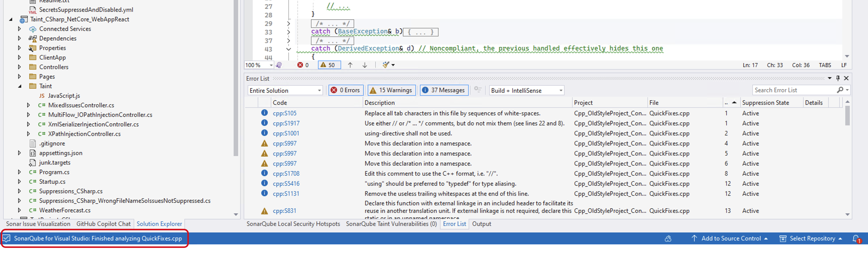
Task: Toggle the 15 Warnings filter
Action: [391, 90]
